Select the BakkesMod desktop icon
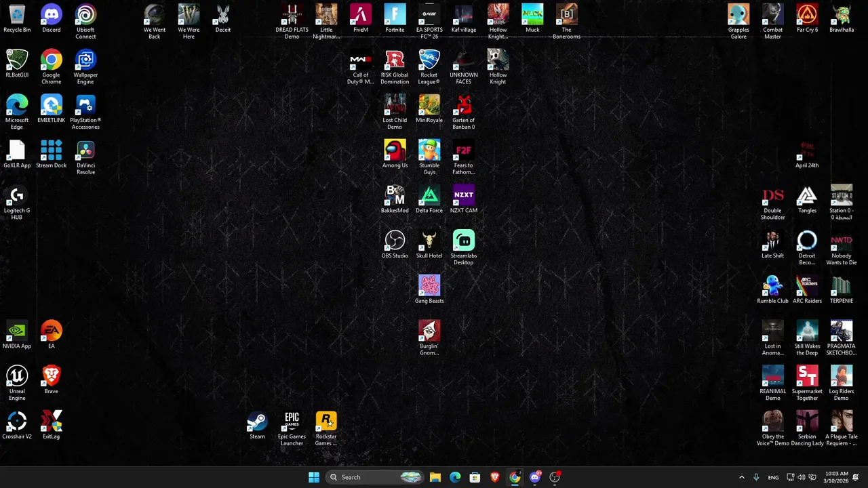The width and height of the screenshot is (868, 488). [x=395, y=200]
